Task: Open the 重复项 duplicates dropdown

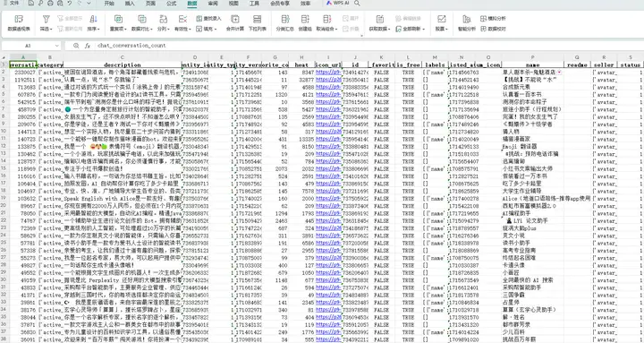Action: pos(118,30)
